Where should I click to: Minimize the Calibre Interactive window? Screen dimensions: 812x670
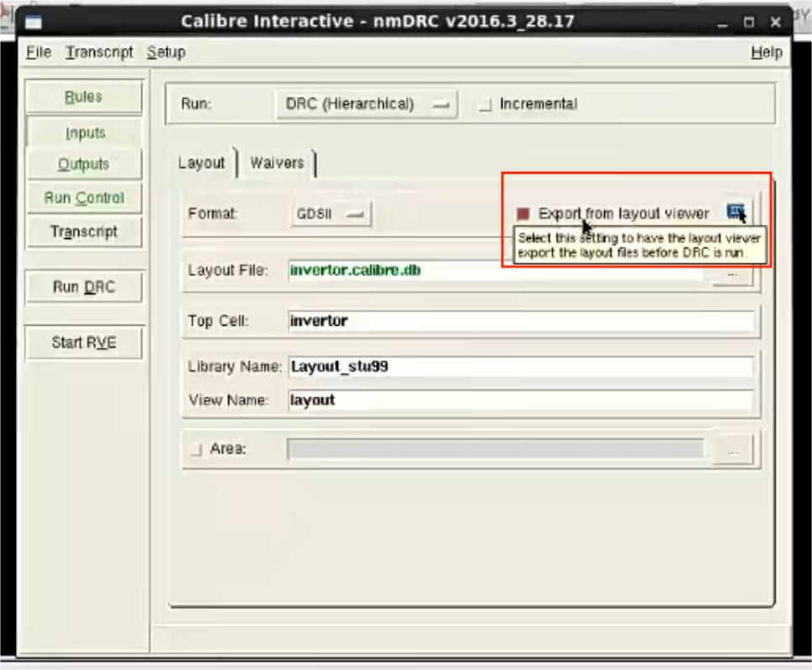pos(723,23)
